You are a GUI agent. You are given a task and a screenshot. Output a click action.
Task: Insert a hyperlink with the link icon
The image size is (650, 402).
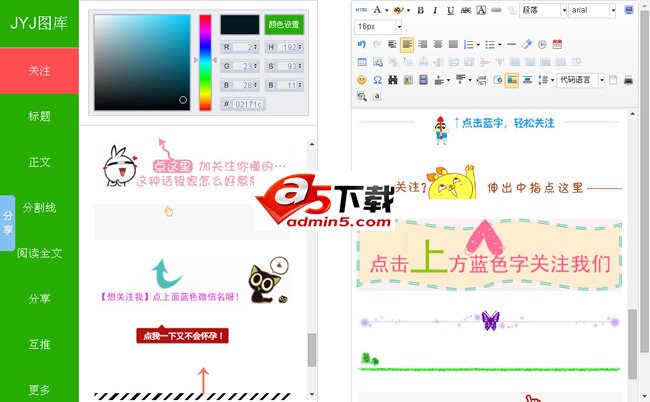click(x=496, y=10)
